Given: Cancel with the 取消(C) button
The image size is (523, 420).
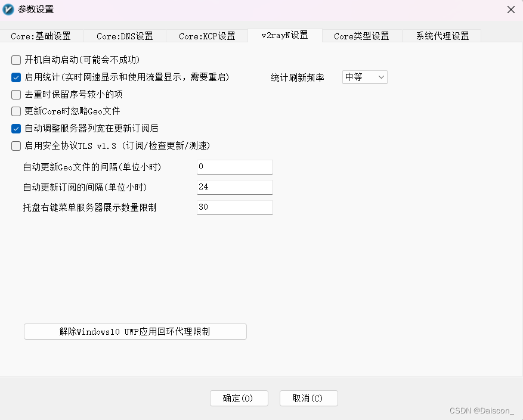Looking at the screenshot, I should click(308, 399).
